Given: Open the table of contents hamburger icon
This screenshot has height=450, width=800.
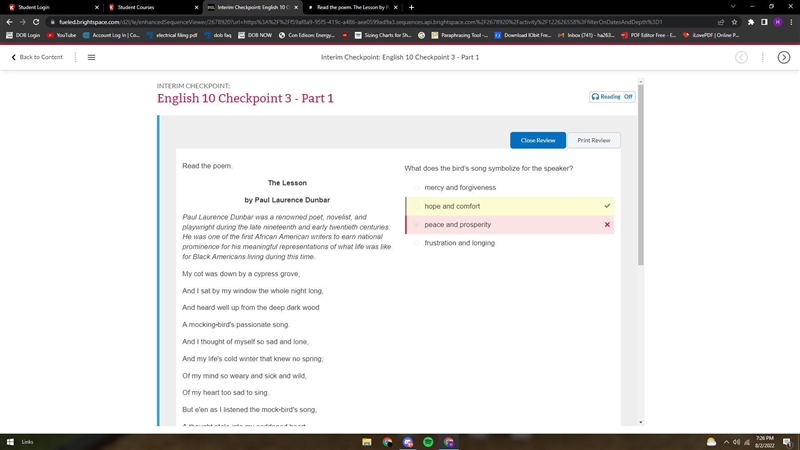Looking at the screenshot, I should click(91, 57).
